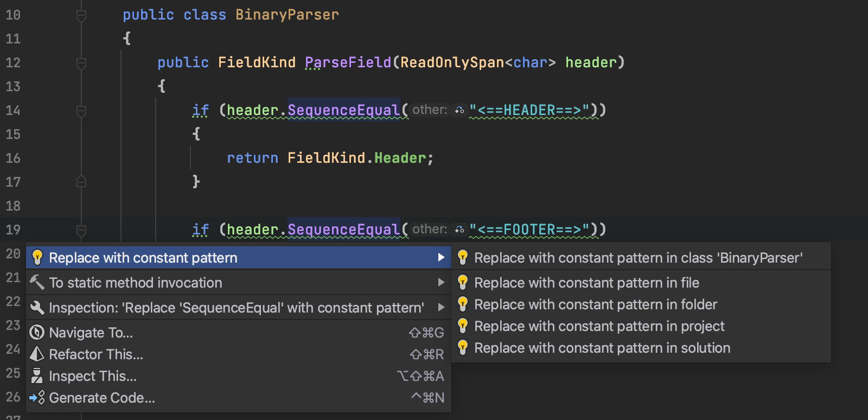Click the Refactor This pyramid icon

coord(37,354)
